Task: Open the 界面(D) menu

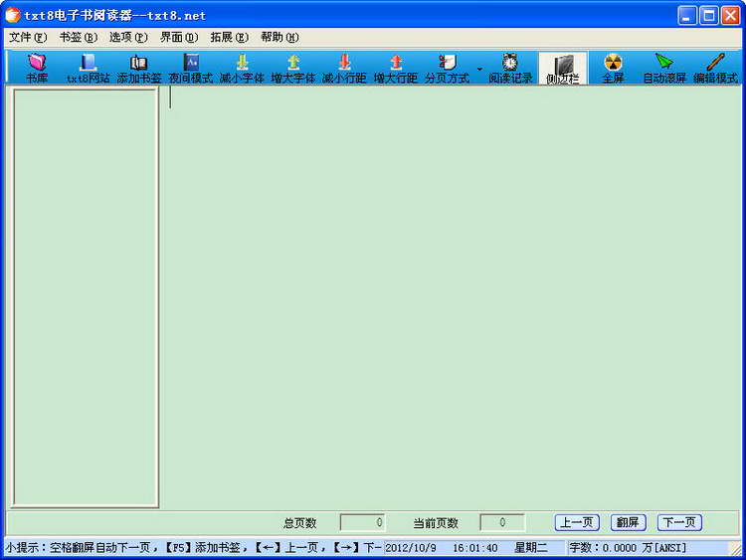Action: pos(179,37)
